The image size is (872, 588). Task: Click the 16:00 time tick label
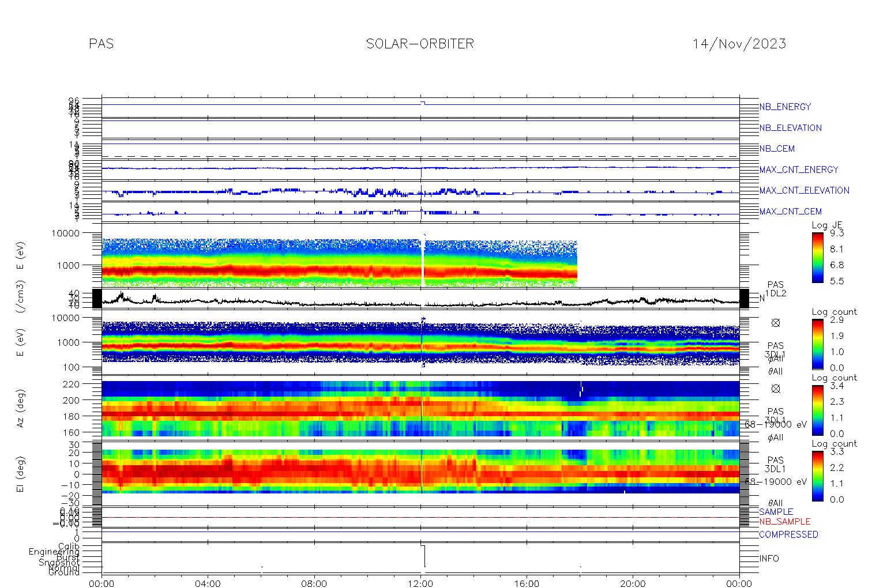[527, 583]
